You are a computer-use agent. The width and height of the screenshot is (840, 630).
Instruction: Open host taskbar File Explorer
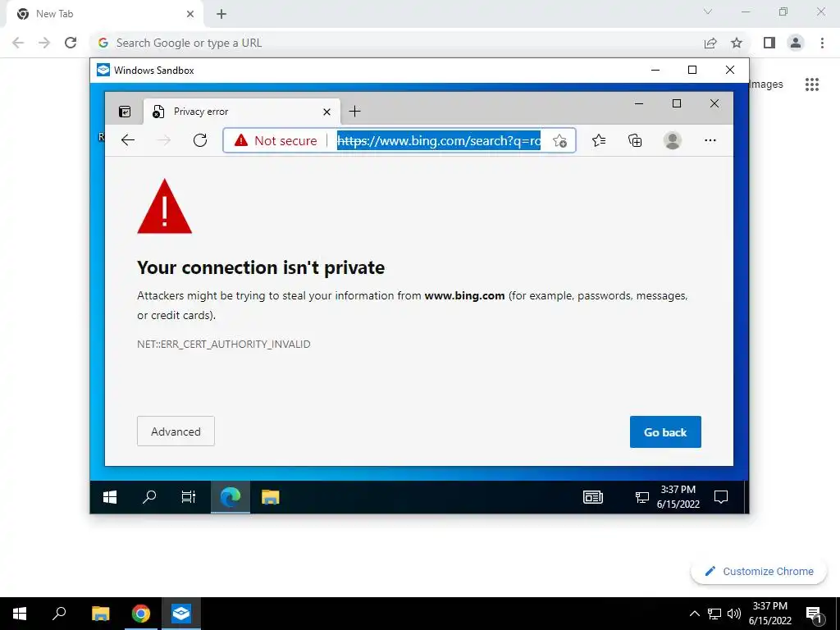point(100,614)
